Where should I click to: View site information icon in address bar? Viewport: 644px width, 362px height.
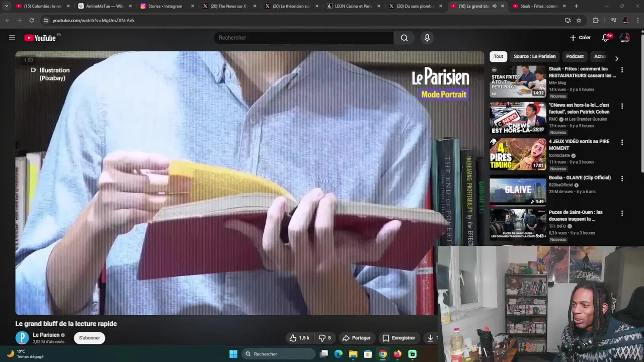45,20
